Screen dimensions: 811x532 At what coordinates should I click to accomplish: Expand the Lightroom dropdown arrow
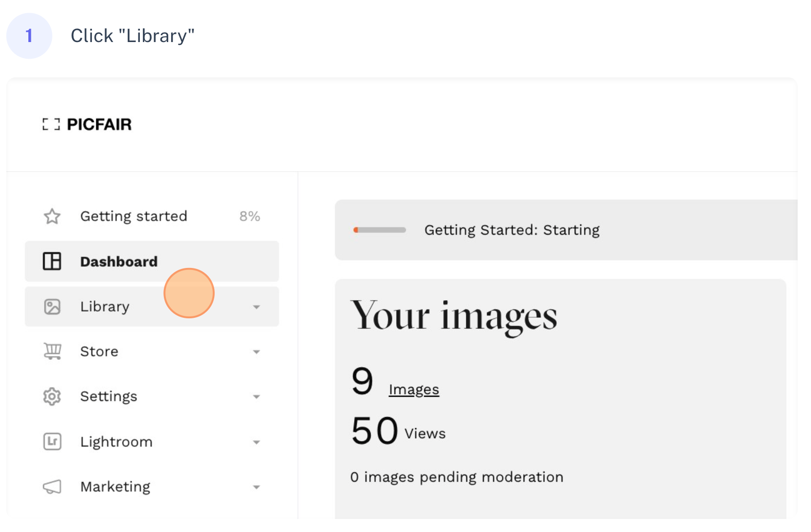click(x=256, y=443)
